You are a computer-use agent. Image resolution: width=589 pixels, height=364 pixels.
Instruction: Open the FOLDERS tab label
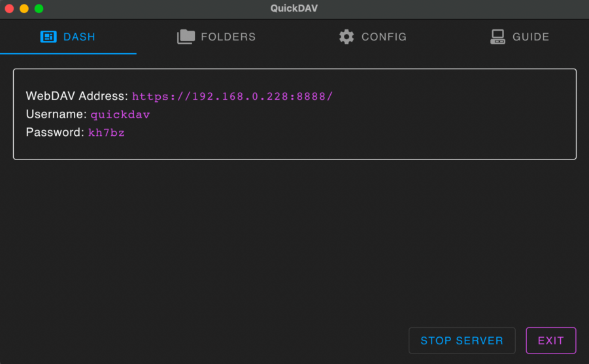[x=228, y=37]
